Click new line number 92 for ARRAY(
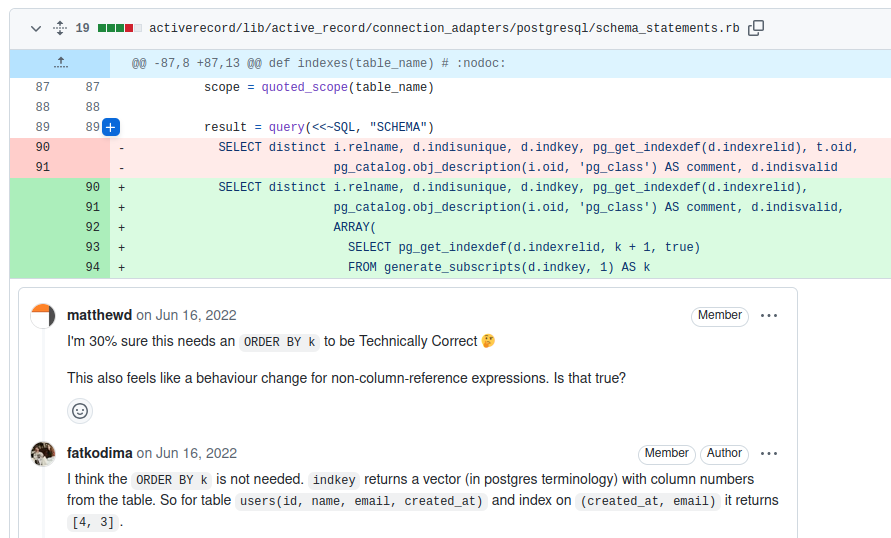The height and width of the screenshot is (538, 891). [93, 227]
